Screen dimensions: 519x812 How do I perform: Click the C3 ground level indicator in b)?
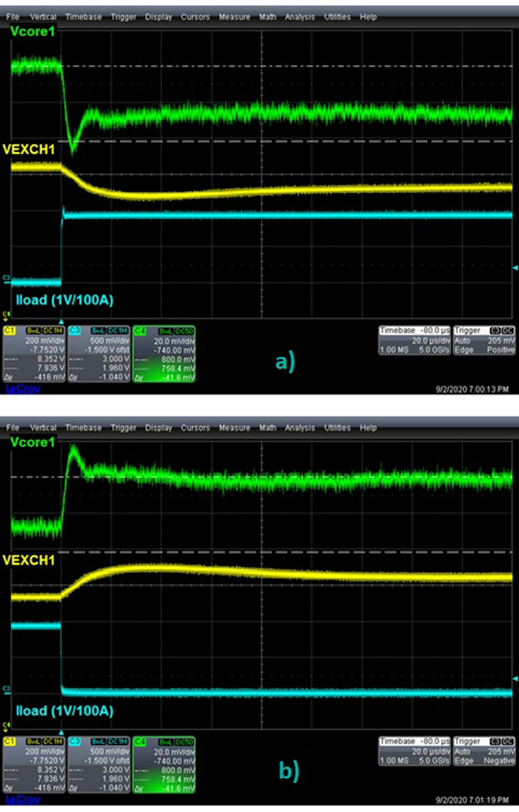point(6,690)
